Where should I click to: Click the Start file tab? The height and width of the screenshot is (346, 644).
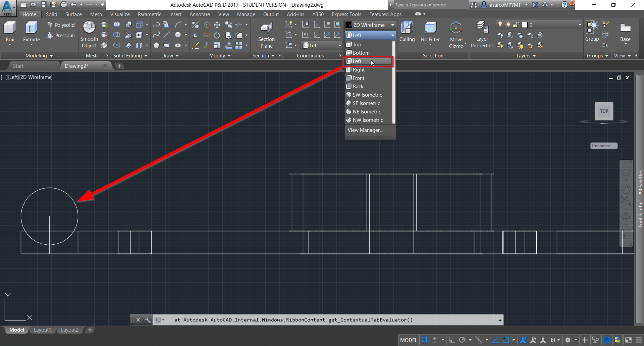point(18,66)
